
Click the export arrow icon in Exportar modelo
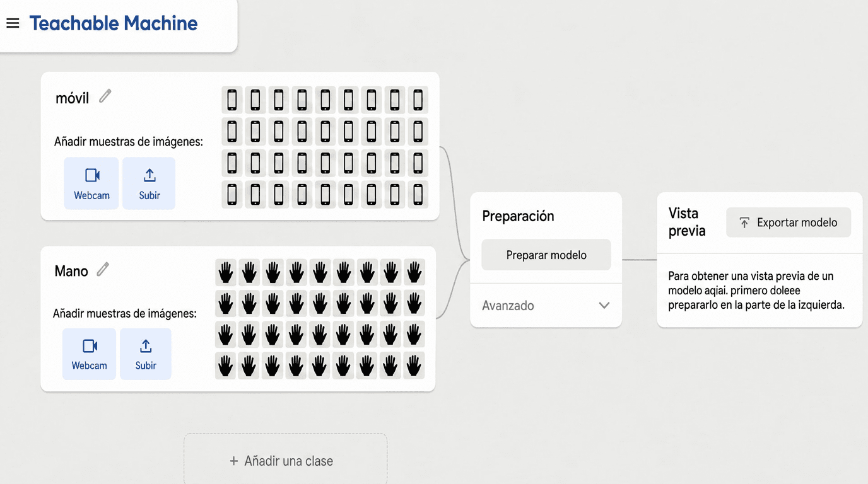[x=744, y=222]
